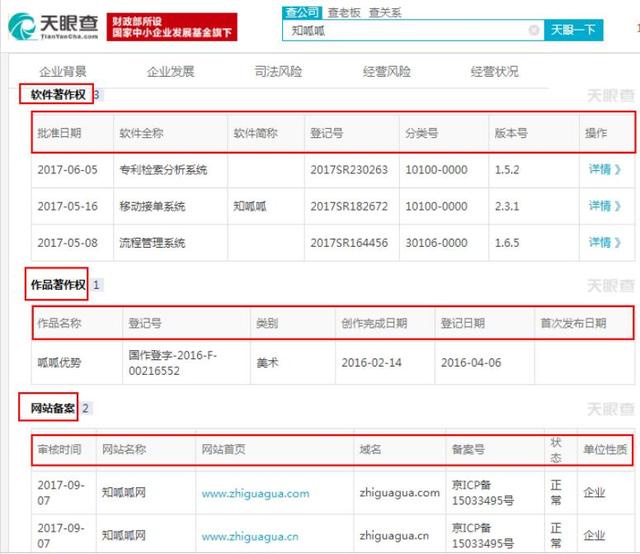
Task: Click the 网站备案 section heading
Action: pos(52,408)
